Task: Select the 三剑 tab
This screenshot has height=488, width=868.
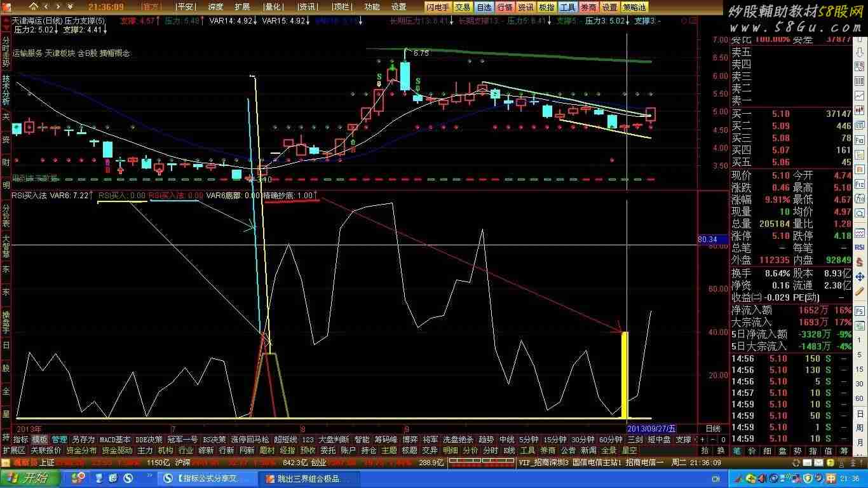Action: 635,440
